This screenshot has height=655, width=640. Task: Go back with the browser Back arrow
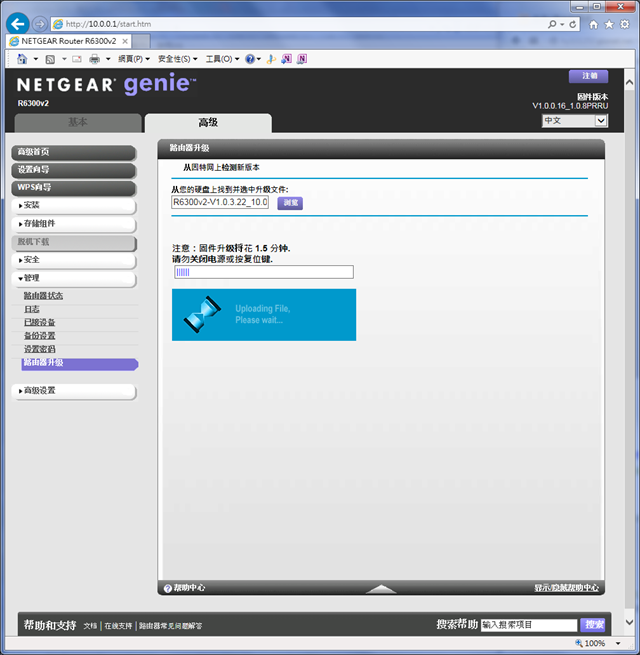pyautogui.click(x=18, y=24)
